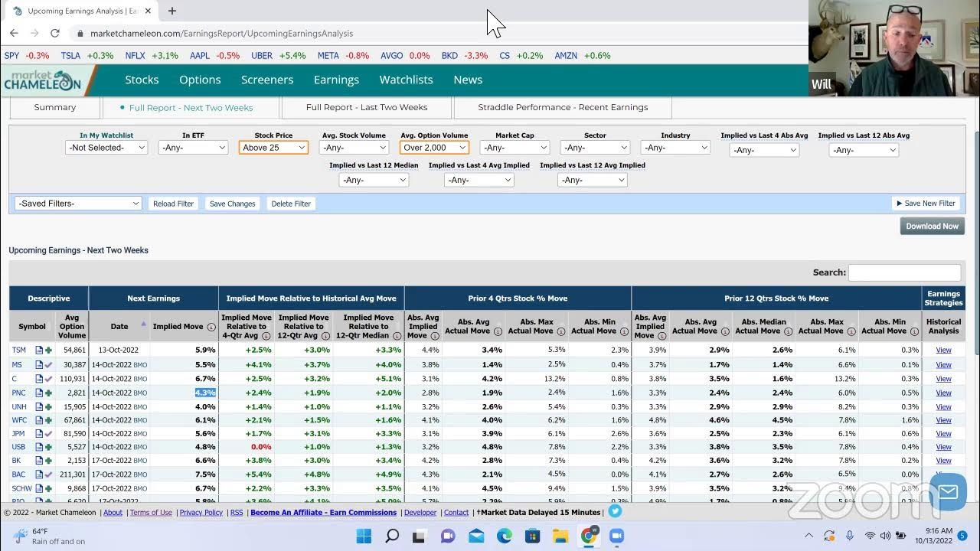Open the Watchlists menu
This screenshot has width=980, height=551.
tap(406, 80)
